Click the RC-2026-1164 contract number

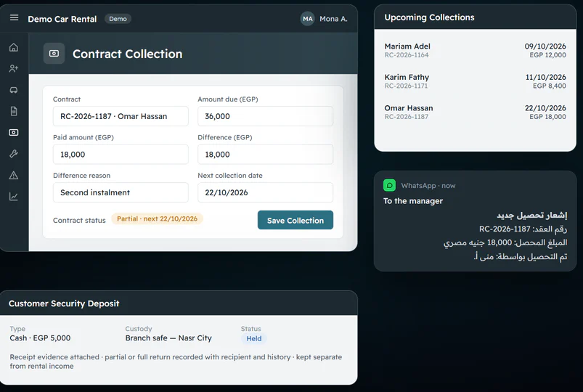(x=407, y=55)
